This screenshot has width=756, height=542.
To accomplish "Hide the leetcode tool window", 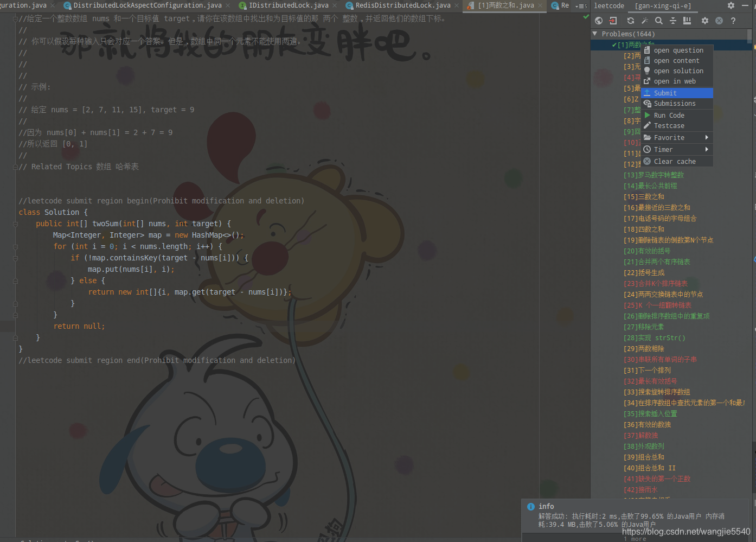I will (x=745, y=5).
